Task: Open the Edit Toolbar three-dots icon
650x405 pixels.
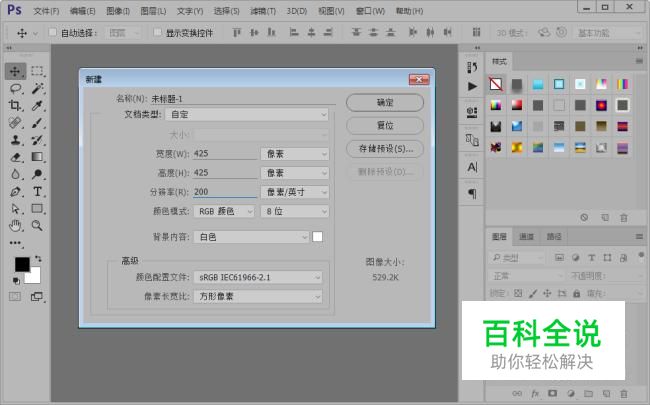Action: 15,243
